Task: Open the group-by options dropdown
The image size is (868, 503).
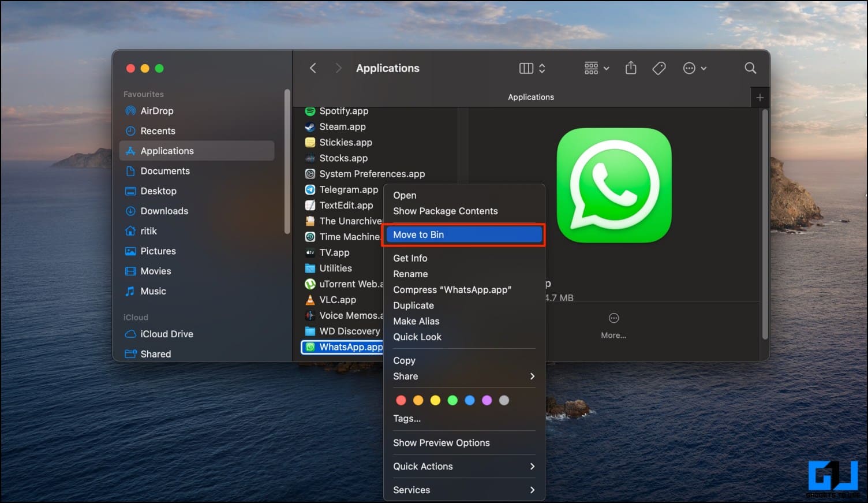Action: pos(597,68)
